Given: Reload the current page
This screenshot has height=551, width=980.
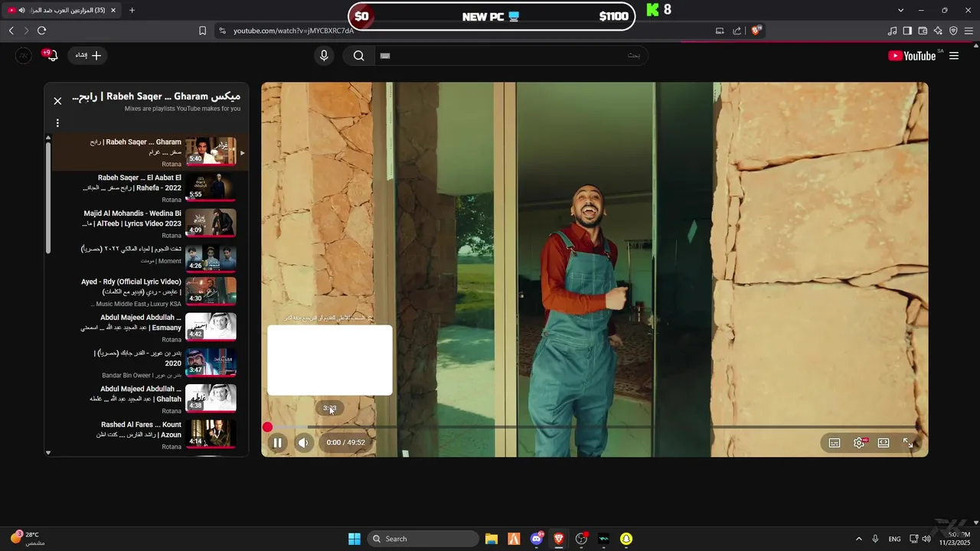Looking at the screenshot, I should (41, 31).
